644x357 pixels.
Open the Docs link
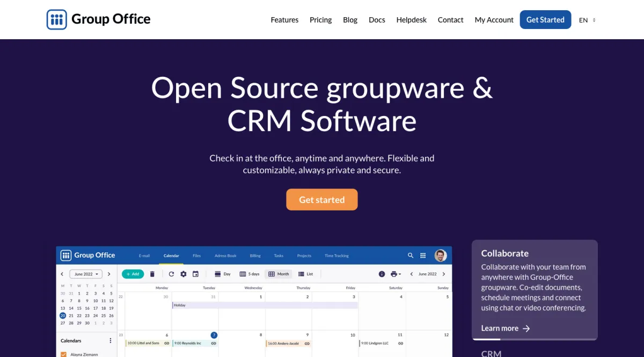coord(377,20)
